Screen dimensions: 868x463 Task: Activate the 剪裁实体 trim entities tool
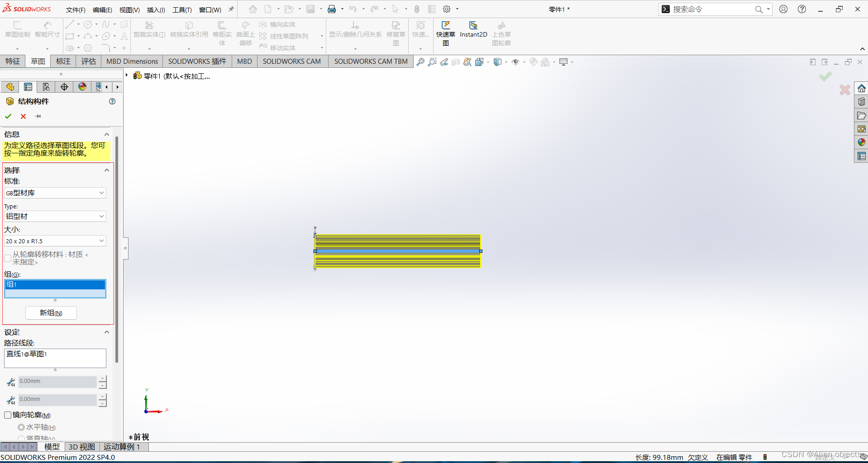point(149,30)
